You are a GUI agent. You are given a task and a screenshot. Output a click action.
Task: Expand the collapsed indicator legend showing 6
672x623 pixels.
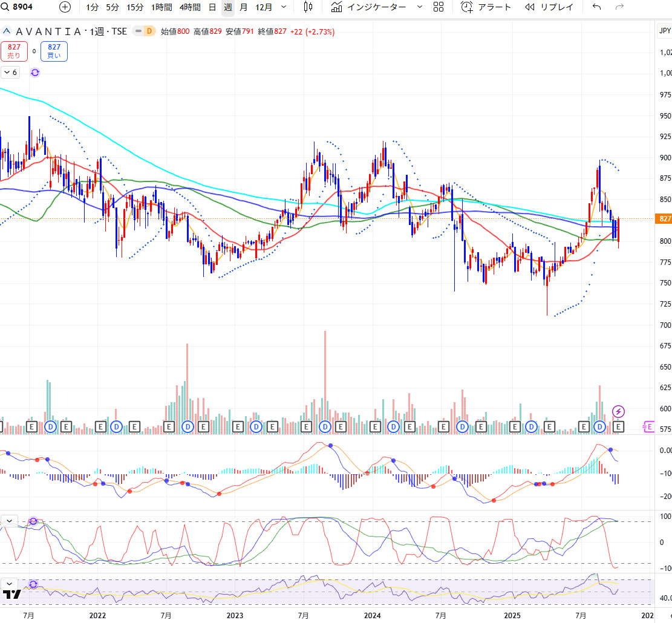(10, 73)
